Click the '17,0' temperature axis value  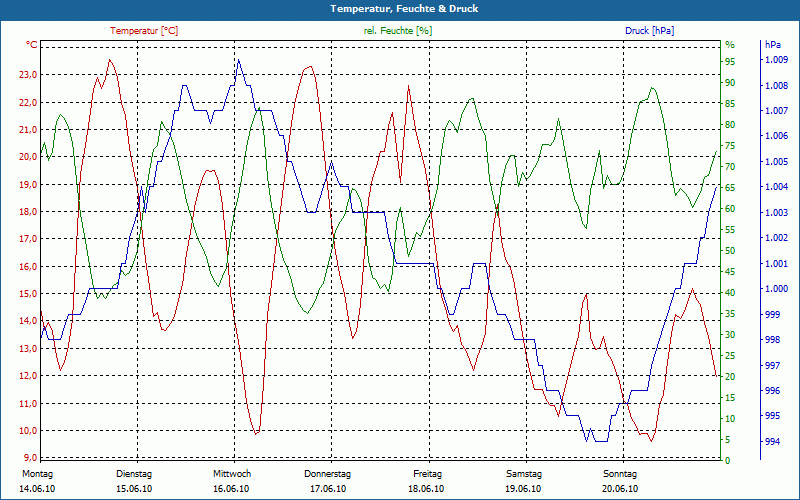coord(28,239)
